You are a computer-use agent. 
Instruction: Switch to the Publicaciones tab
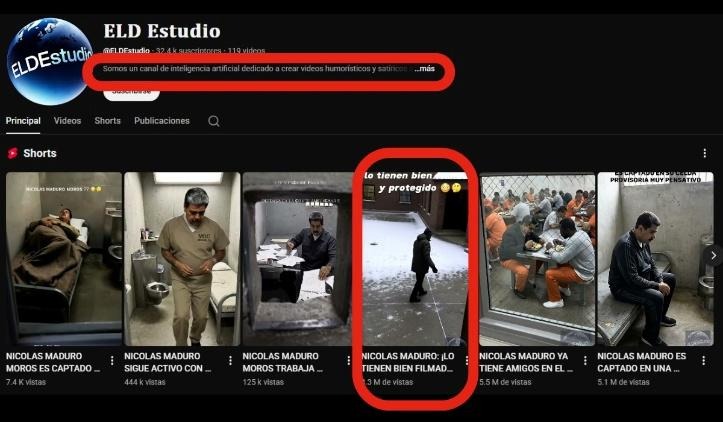(x=161, y=121)
